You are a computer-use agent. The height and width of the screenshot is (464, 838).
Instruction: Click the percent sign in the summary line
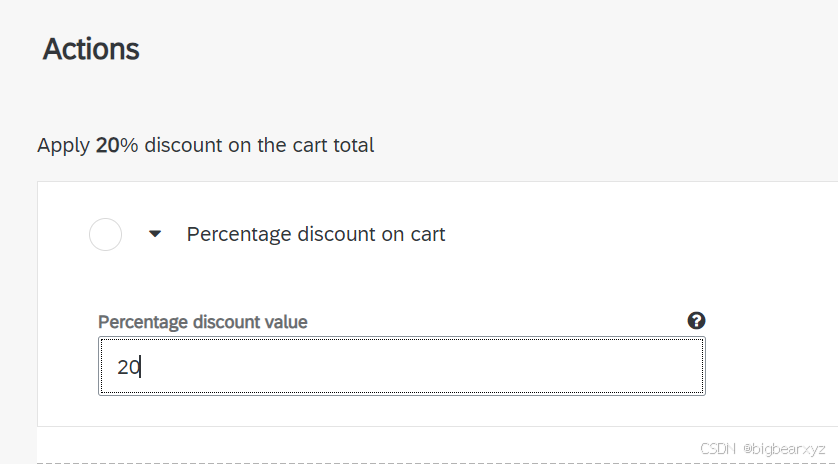pos(129,146)
